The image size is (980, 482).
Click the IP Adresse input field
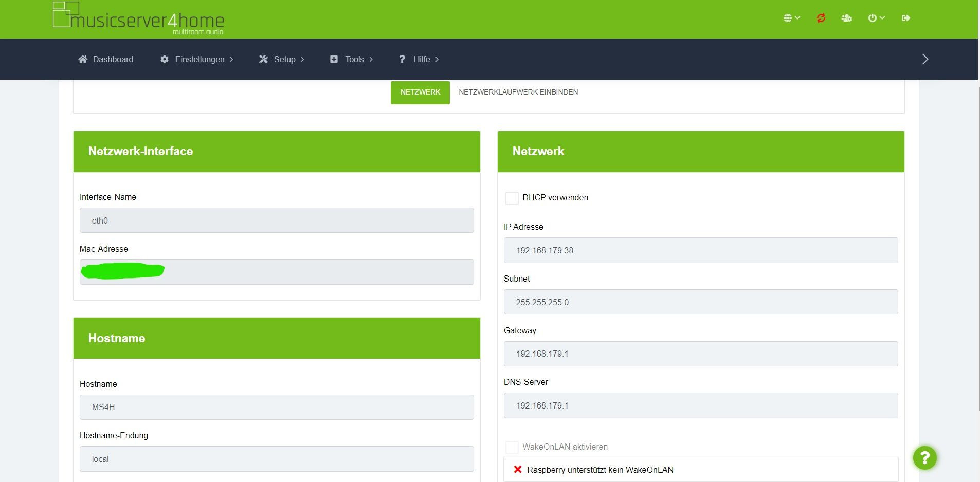tap(701, 250)
